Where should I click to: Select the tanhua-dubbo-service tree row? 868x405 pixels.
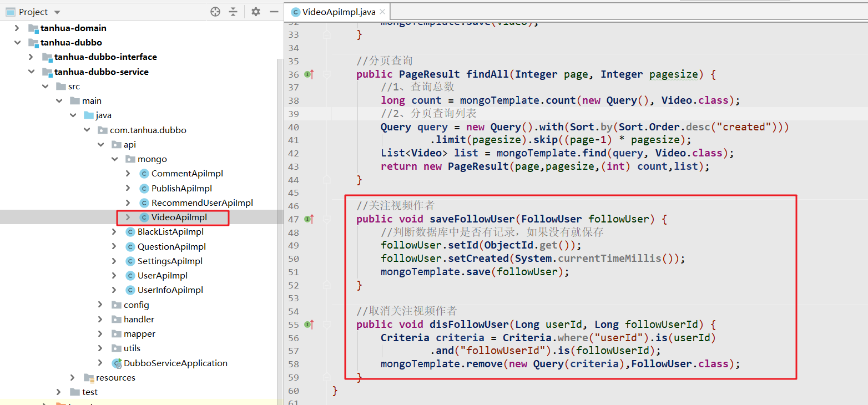pyautogui.click(x=142, y=72)
